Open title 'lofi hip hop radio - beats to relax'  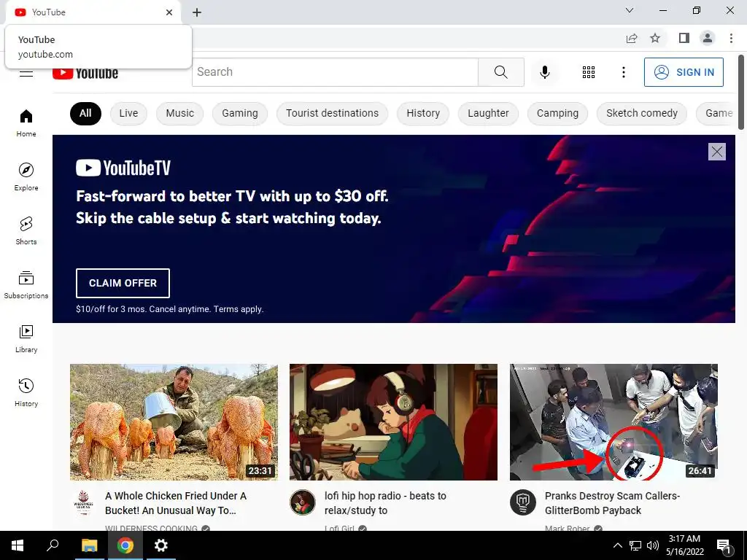click(x=385, y=503)
